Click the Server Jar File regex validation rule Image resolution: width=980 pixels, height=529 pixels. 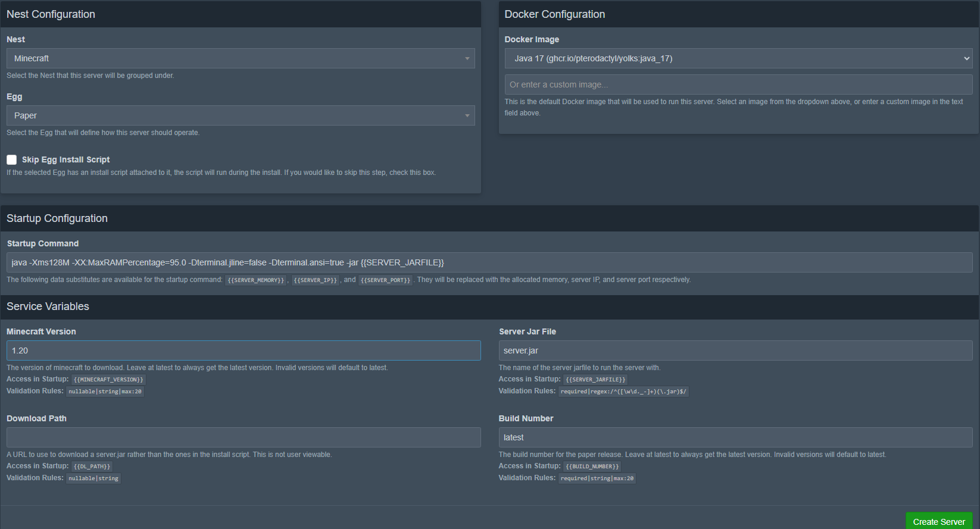pos(623,392)
